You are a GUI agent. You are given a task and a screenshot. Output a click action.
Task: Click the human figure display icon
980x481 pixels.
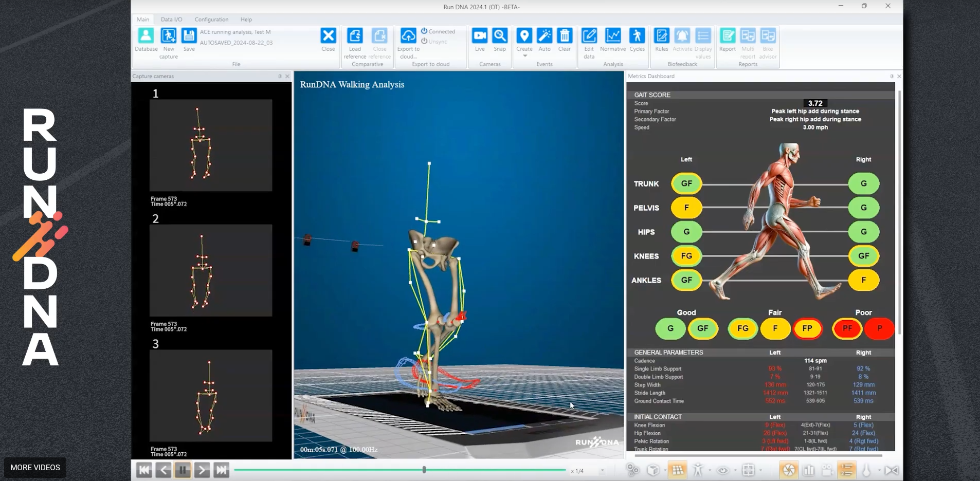coord(698,470)
